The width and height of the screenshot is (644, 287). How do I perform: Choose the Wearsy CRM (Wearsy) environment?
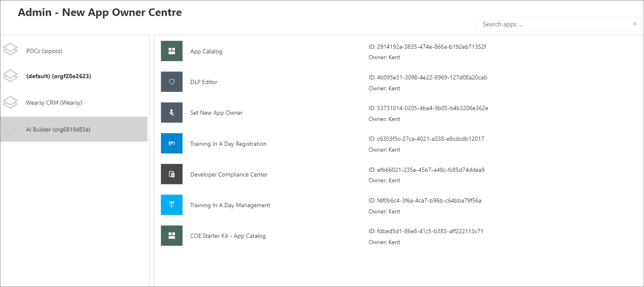point(54,103)
